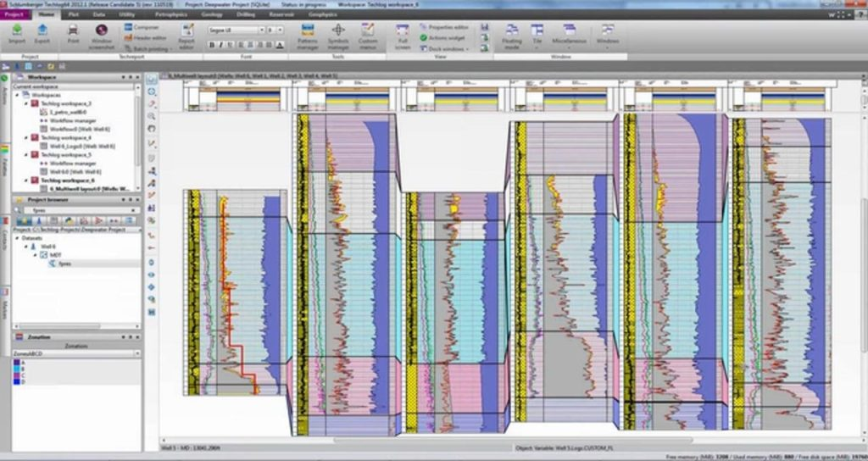The height and width of the screenshot is (461, 868).
Task: Select the MDT dataset in Project browser
Action: [x=55, y=254]
